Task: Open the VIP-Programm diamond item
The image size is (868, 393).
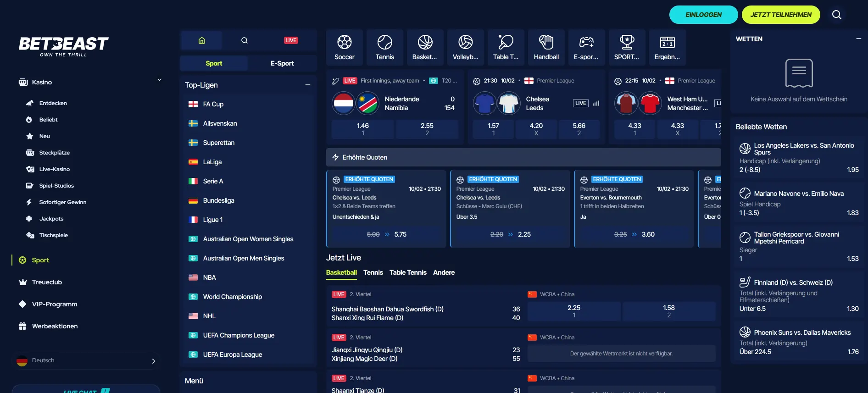Action: (48, 304)
